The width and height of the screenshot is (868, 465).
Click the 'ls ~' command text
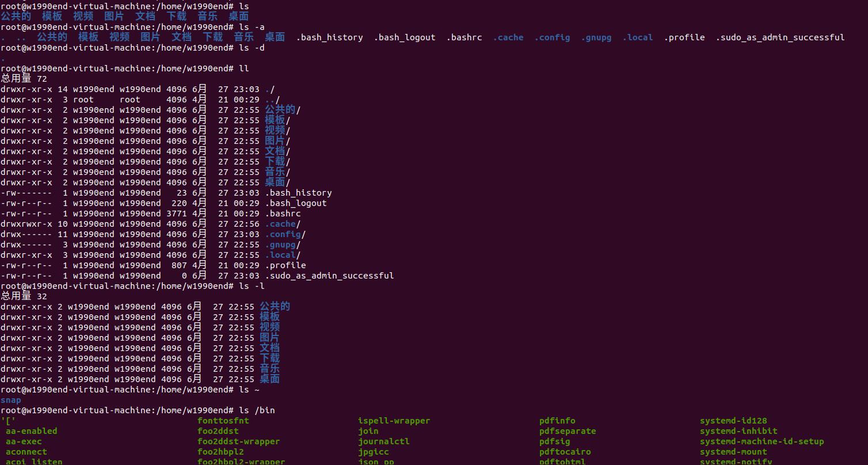[x=249, y=390]
